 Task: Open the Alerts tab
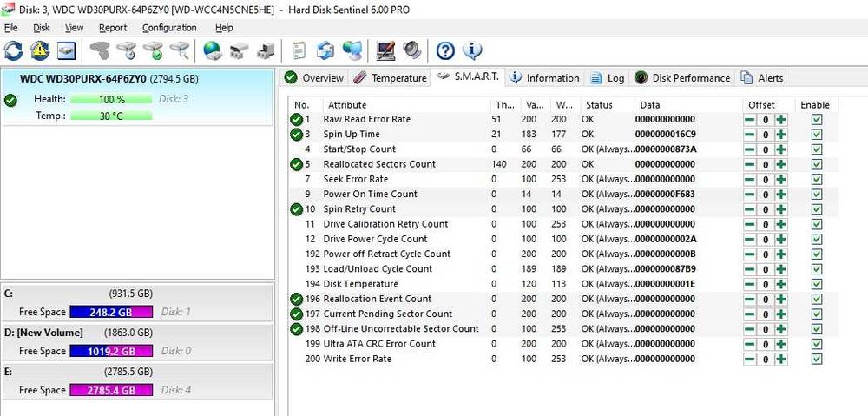click(x=763, y=78)
